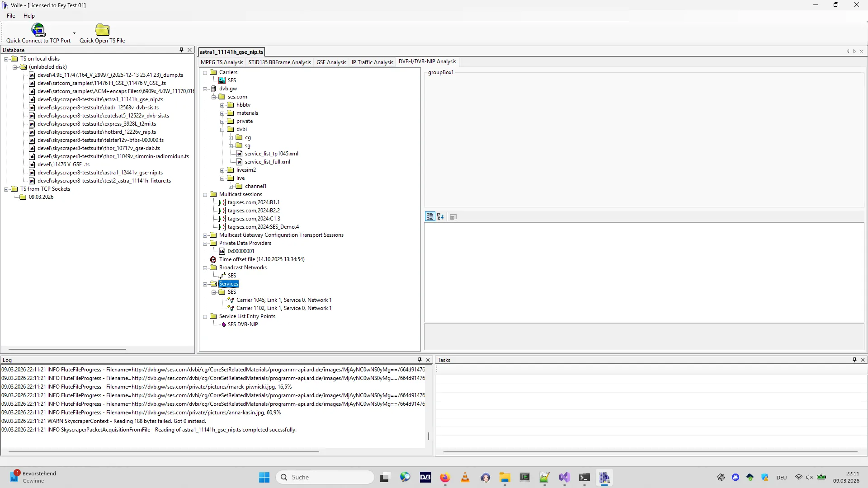This screenshot has height=488, width=868.
Task: Select the Time offset file clock icon
Action: (213, 259)
